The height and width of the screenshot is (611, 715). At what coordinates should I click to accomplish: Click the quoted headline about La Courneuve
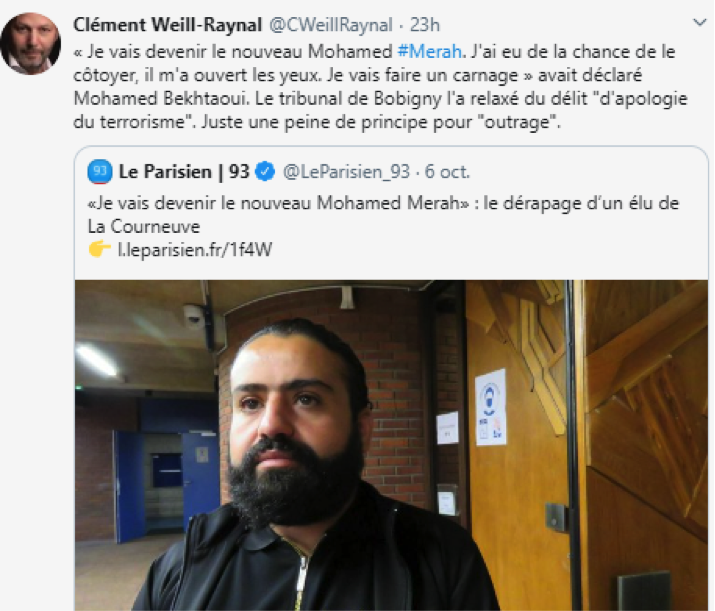pyautogui.click(x=383, y=214)
